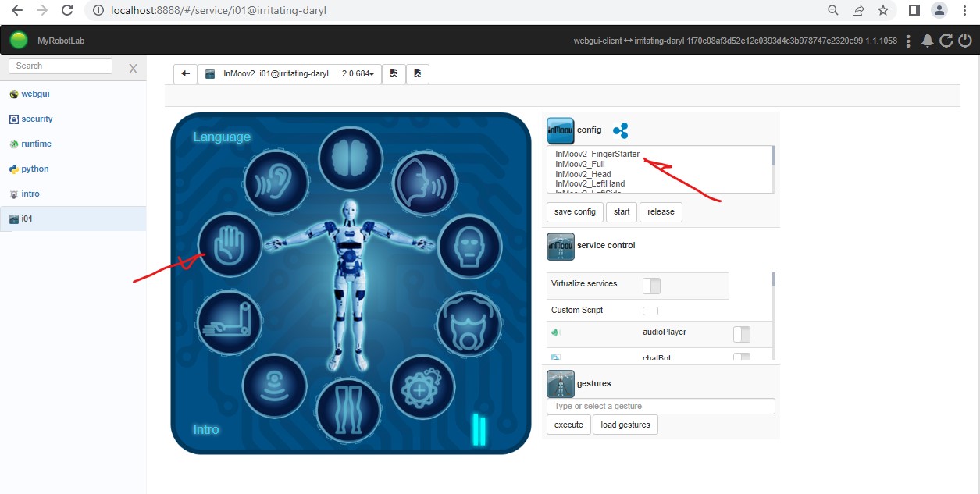Click the speaking mouth icon
The image size is (980, 494).
[x=422, y=184]
